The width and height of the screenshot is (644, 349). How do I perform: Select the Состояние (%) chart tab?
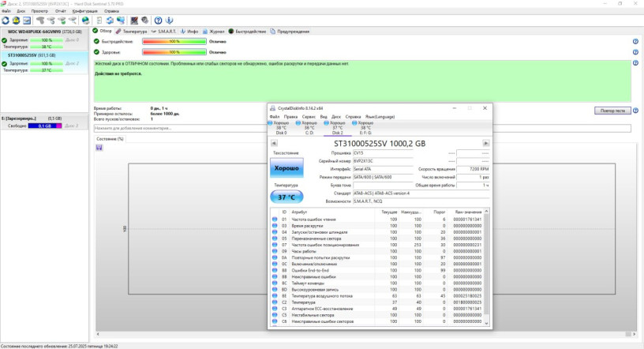pos(110,139)
